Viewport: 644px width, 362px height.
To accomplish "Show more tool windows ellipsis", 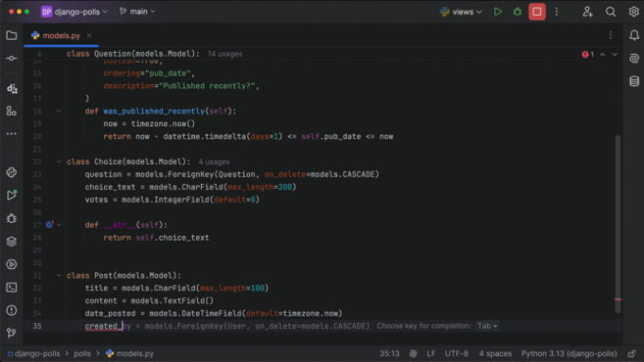I will coord(11,134).
